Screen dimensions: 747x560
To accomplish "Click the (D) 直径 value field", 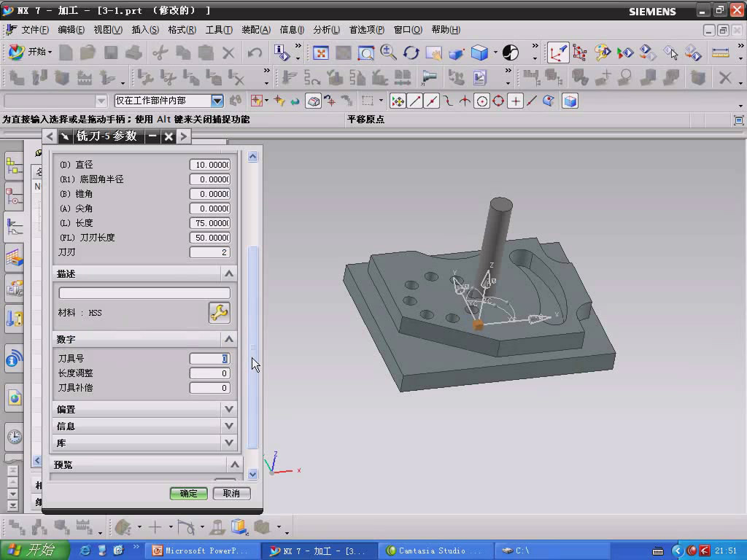I will [x=210, y=165].
